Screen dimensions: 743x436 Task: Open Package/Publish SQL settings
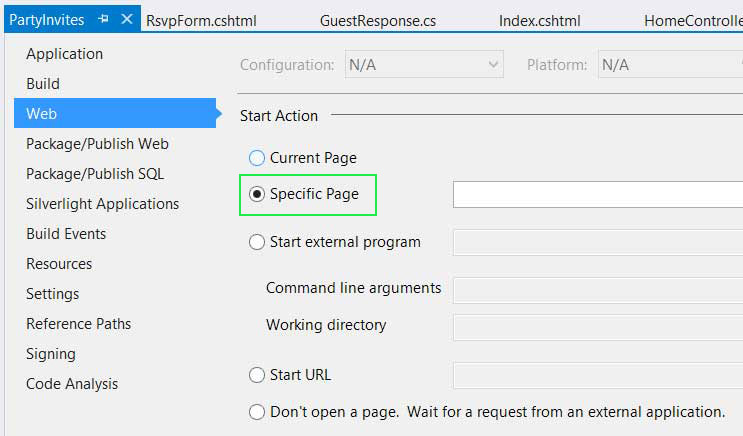coord(95,174)
